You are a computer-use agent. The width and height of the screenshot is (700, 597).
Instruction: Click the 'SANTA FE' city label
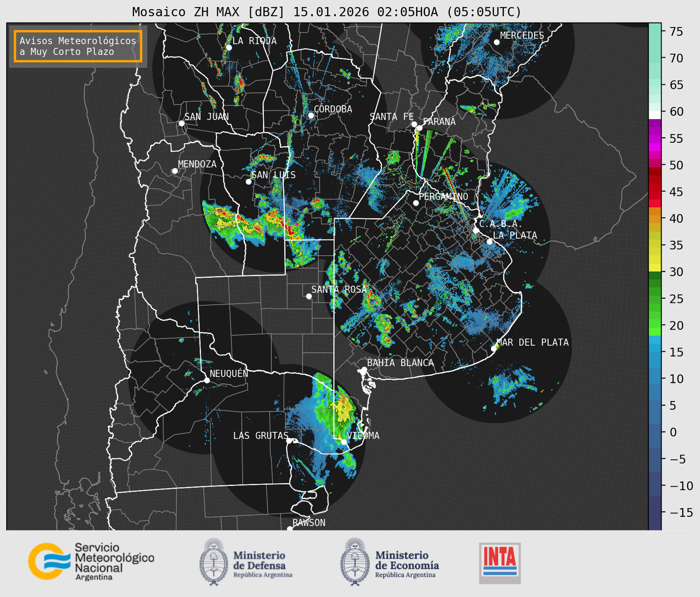coord(392,117)
